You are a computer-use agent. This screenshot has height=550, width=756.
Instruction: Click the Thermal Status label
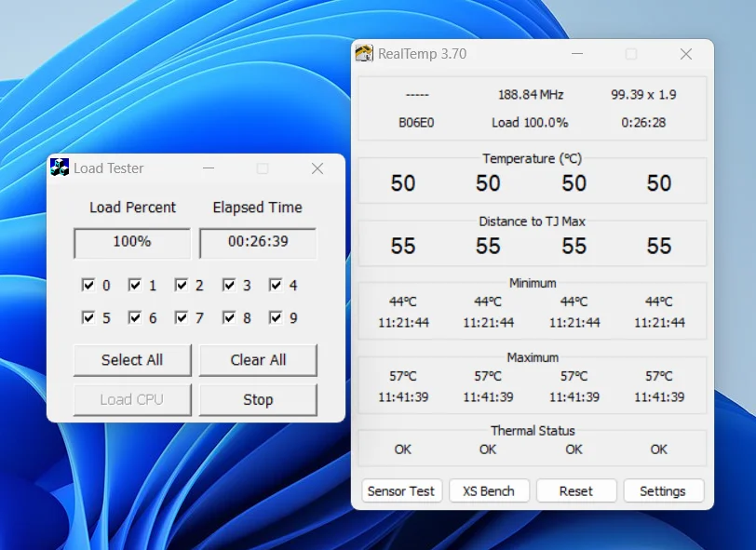click(533, 431)
